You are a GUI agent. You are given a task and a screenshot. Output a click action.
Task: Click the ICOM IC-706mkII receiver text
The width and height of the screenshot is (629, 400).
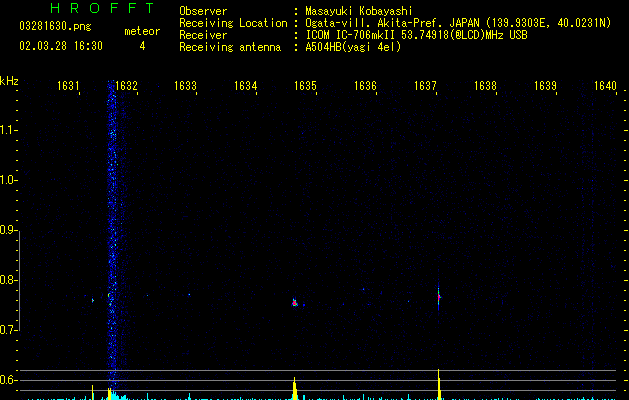tap(416, 35)
